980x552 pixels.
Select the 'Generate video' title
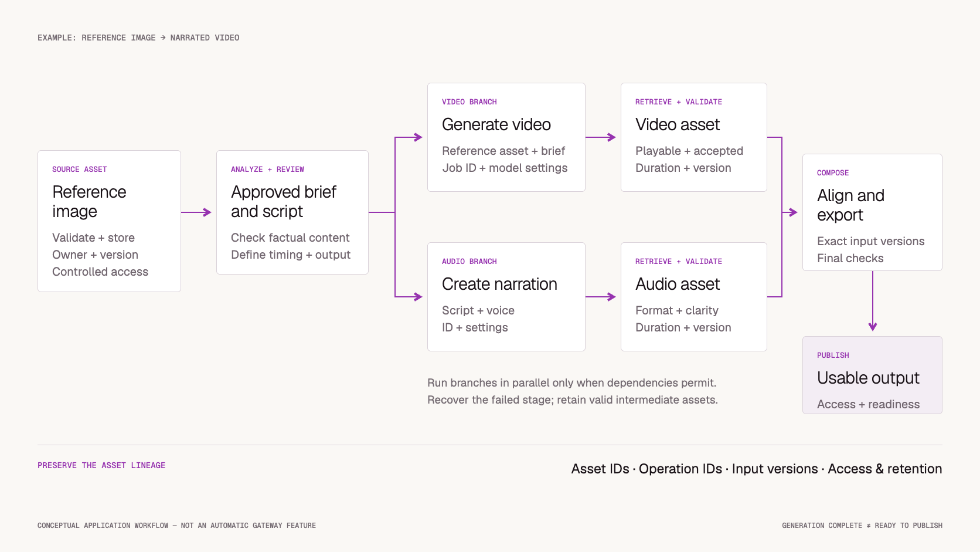pyautogui.click(x=496, y=124)
